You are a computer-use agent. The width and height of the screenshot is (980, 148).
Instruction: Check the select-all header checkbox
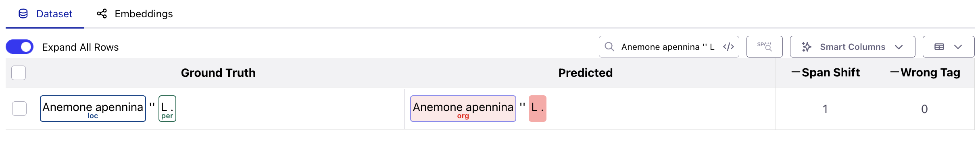pyautogui.click(x=19, y=73)
